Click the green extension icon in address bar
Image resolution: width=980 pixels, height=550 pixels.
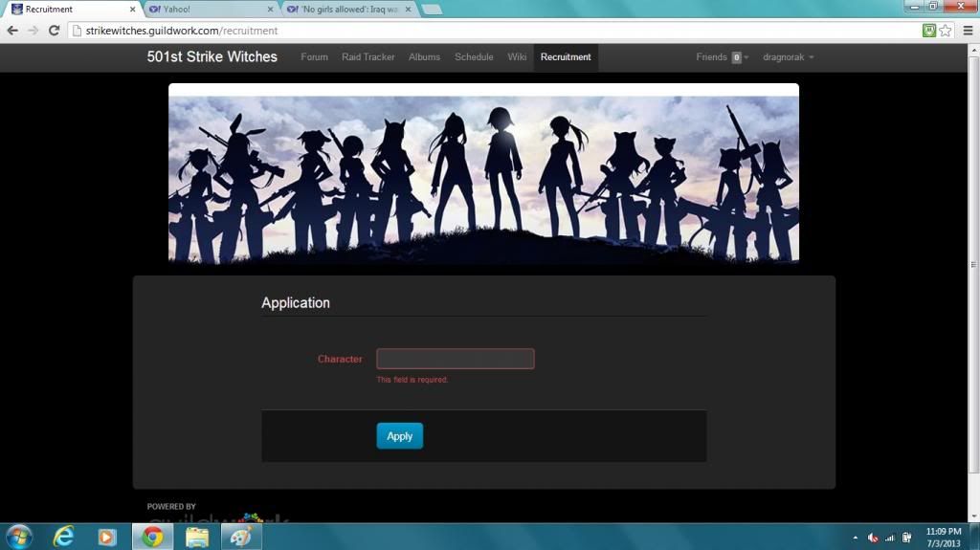click(x=929, y=31)
